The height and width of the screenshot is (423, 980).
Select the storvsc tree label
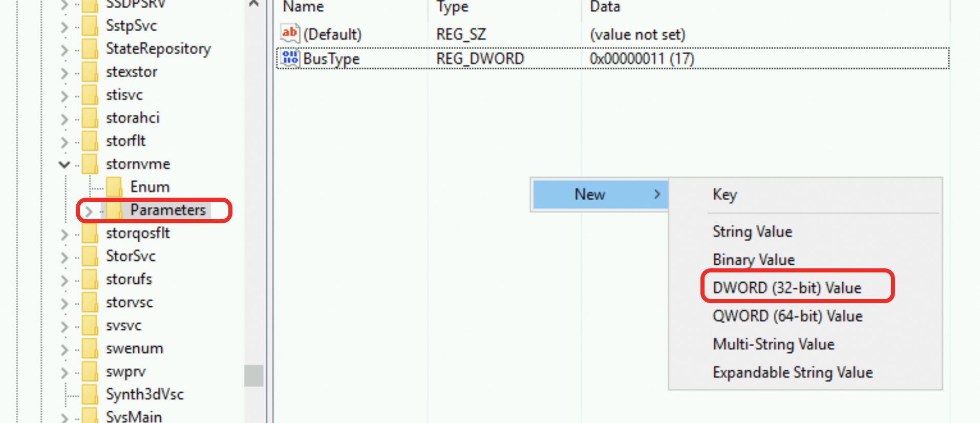tap(130, 302)
